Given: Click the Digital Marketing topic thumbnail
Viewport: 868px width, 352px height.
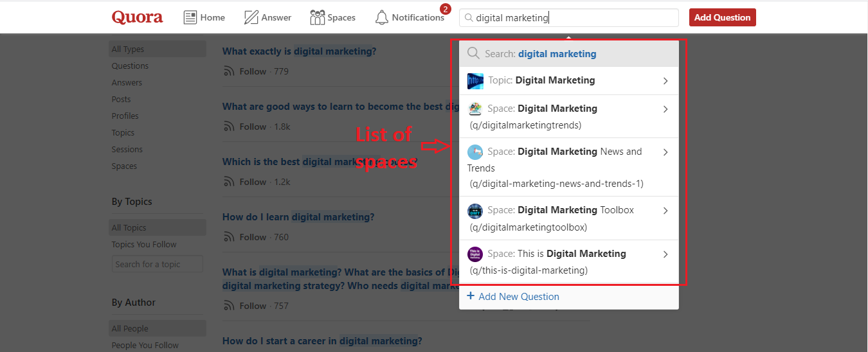Looking at the screenshot, I should tap(475, 81).
